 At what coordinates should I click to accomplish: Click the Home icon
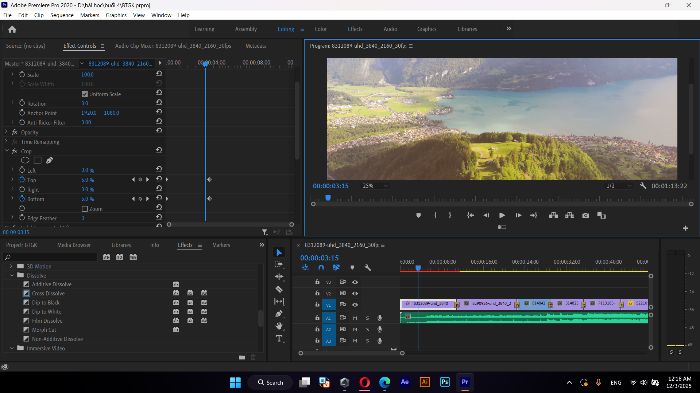pos(12,29)
